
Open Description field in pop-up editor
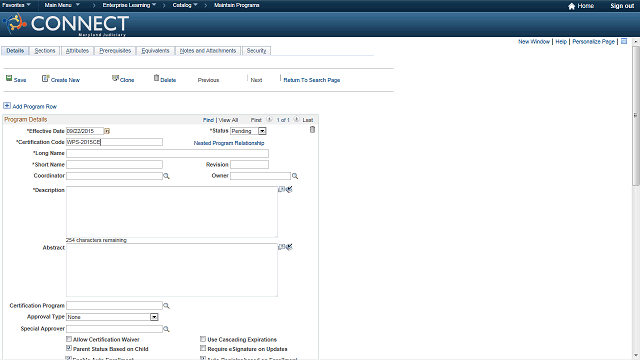pos(281,189)
